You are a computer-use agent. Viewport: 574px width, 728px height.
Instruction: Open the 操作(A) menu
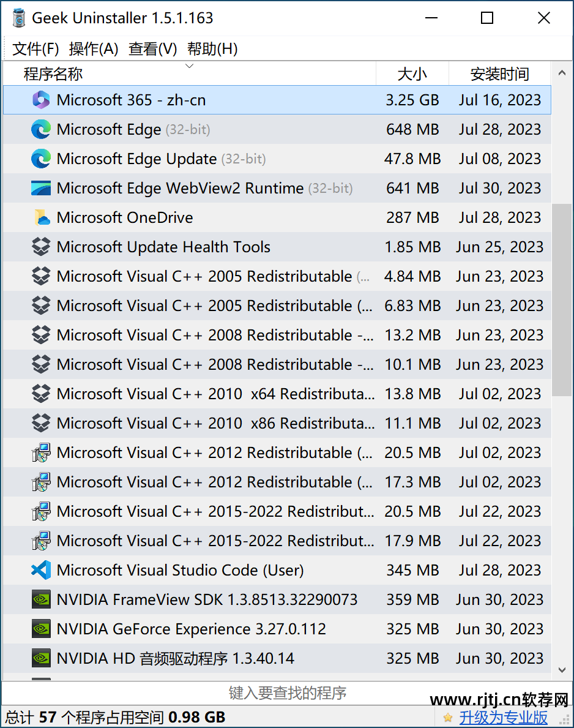coord(94,49)
